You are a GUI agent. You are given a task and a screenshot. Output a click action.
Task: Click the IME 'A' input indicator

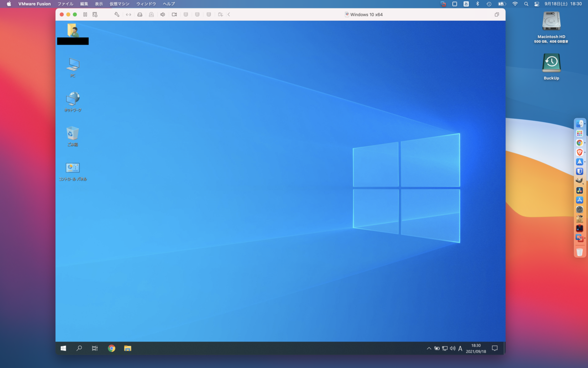point(460,348)
